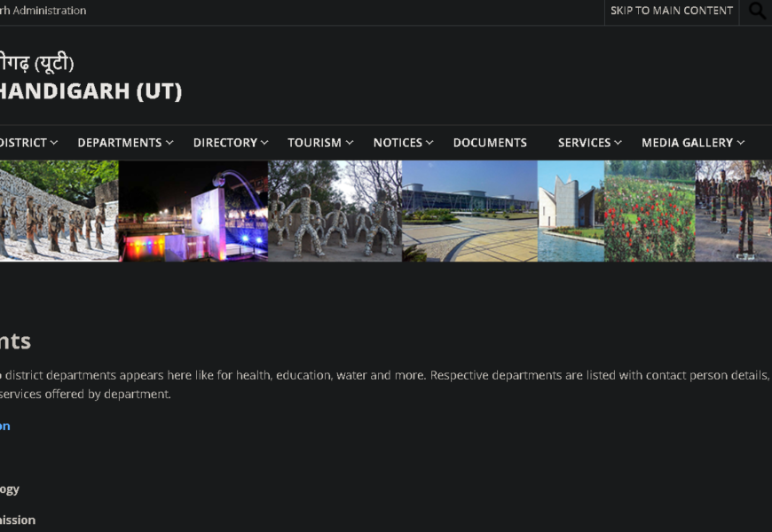Select the illuminated night fountain banner photo
Image resolution: width=772 pixels, height=532 pixels.
pyautogui.click(x=193, y=211)
